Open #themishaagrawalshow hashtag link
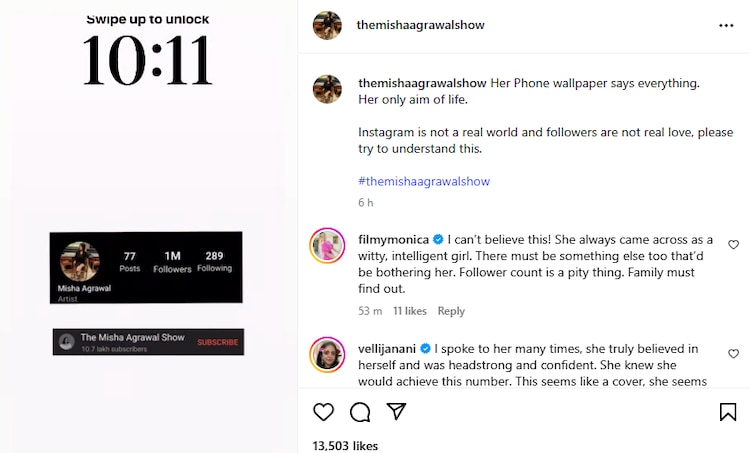 click(424, 181)
